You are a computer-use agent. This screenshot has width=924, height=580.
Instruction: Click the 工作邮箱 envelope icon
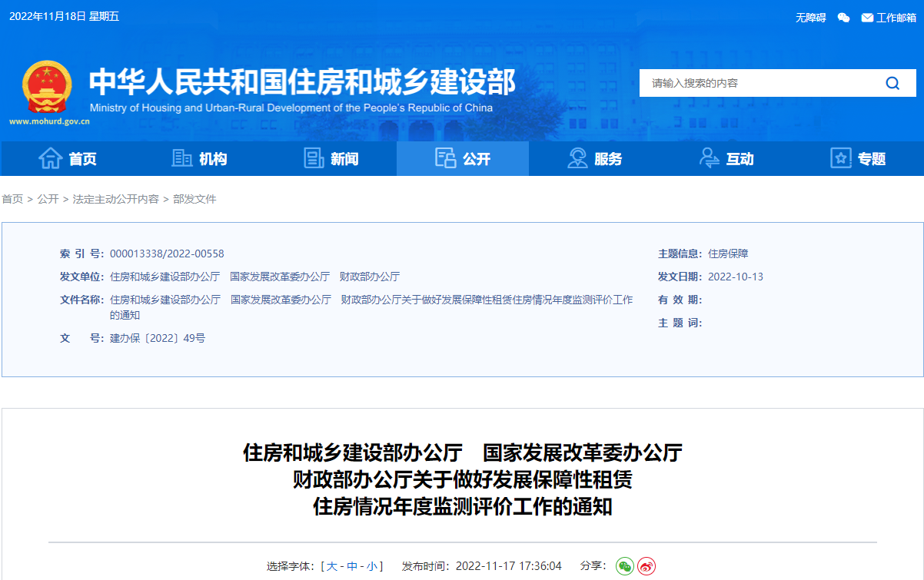click(x=867, y=18)
